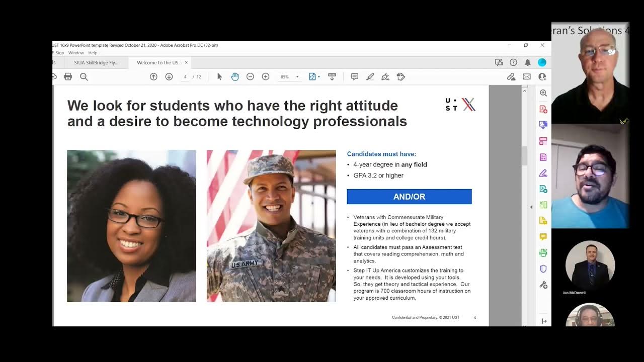Close the Welcome to the US... tab

click(186, 63)
